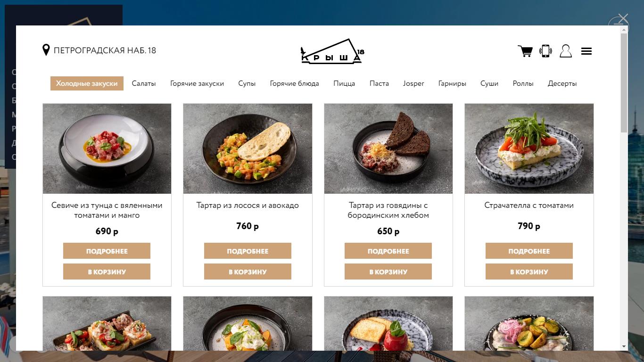This screenshot has width=644, height=362.
Task: View details for Страчателла с томатами
Action: pos(529,251)
